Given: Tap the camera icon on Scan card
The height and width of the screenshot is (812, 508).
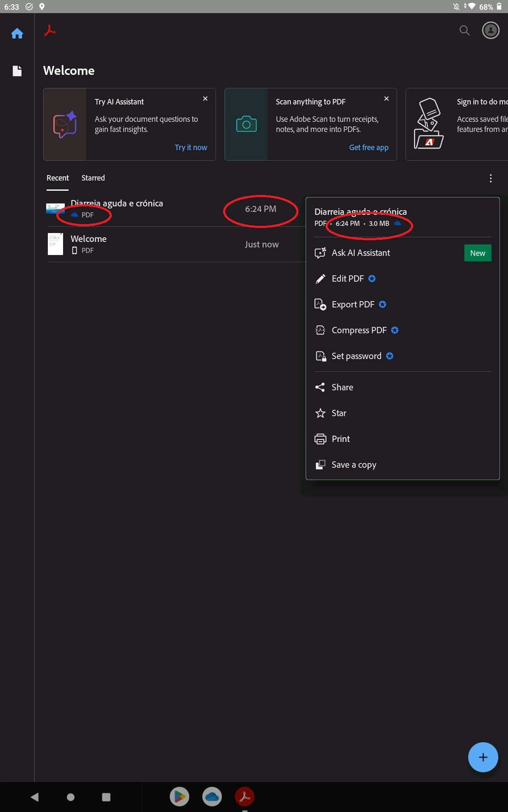Looking at the screenshot, I should pos(246,124).
